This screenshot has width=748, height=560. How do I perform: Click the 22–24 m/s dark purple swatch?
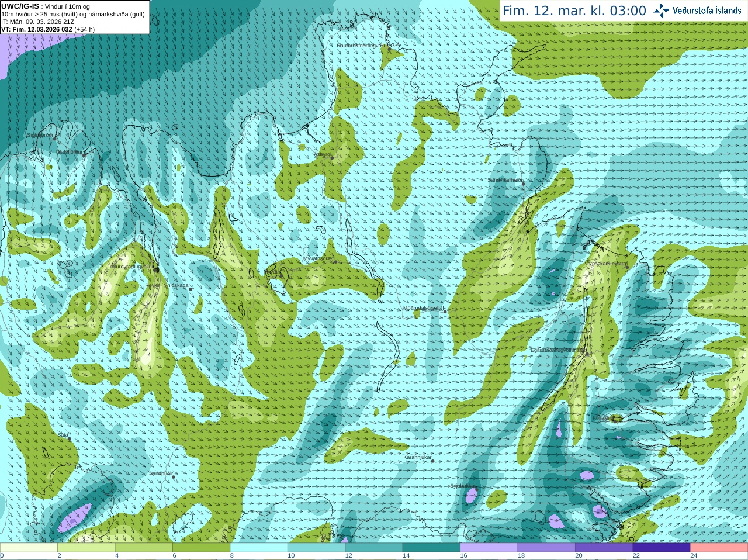click(x=662, y=548)
